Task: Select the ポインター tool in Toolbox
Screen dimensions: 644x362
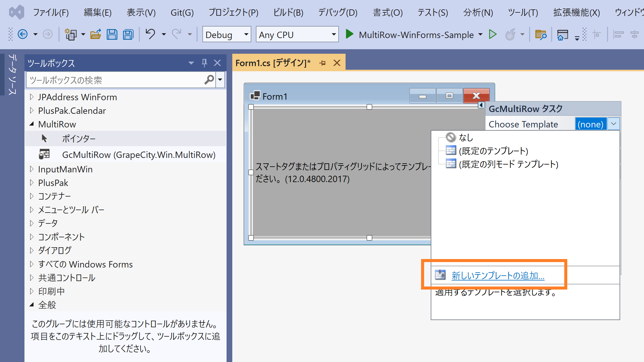Action: coord(125,139)
